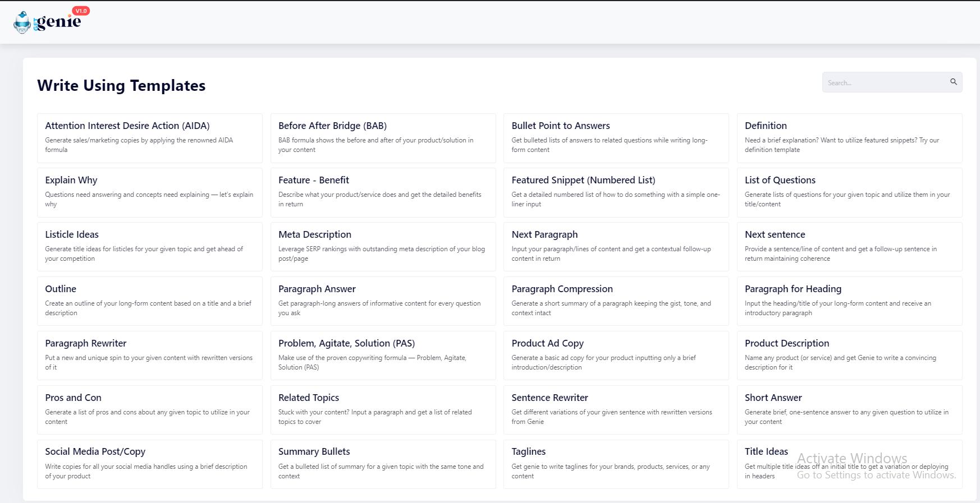Open the Attention Interest Desire Action template
This screenshot has width=980, height=503.
coord(149,138)
